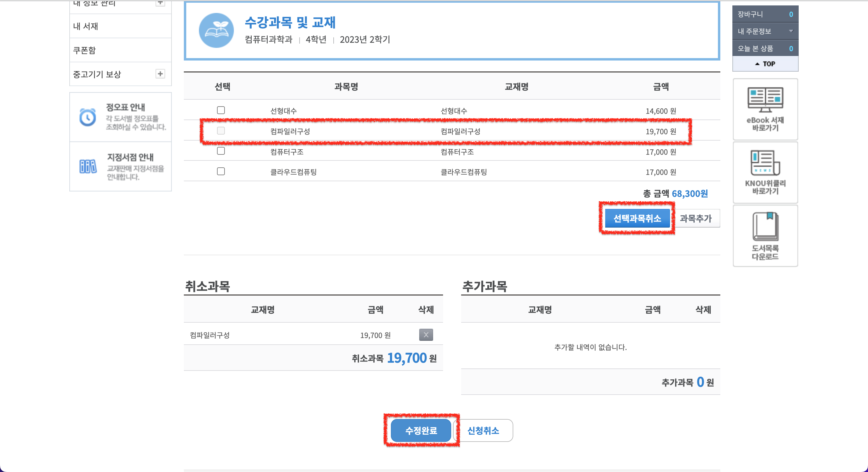Viewport: 868px width, 472px height.
Task: Check the 선형대수 course checkbox
Action: [221, 110]
